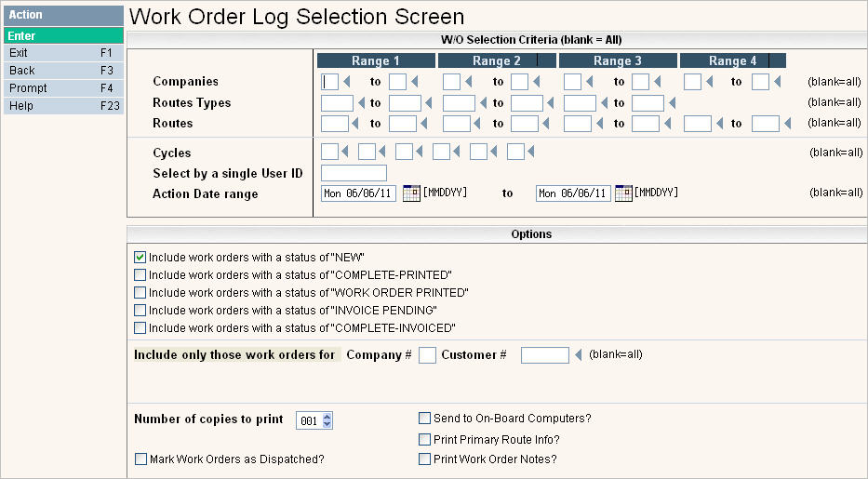868x479 pixels.
Task: Open prompt arrow for Companies Range 4 to field
Action: tap(778, 82)
